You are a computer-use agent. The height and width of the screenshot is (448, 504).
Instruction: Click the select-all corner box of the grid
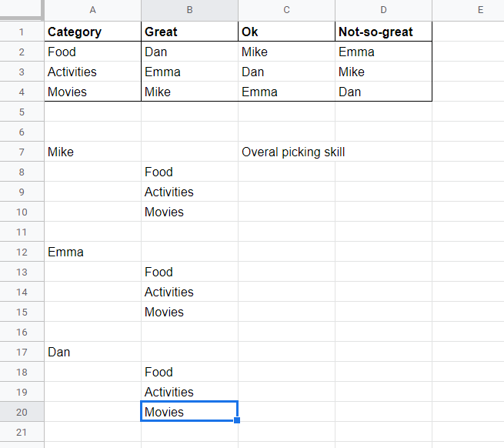(22, 10)
